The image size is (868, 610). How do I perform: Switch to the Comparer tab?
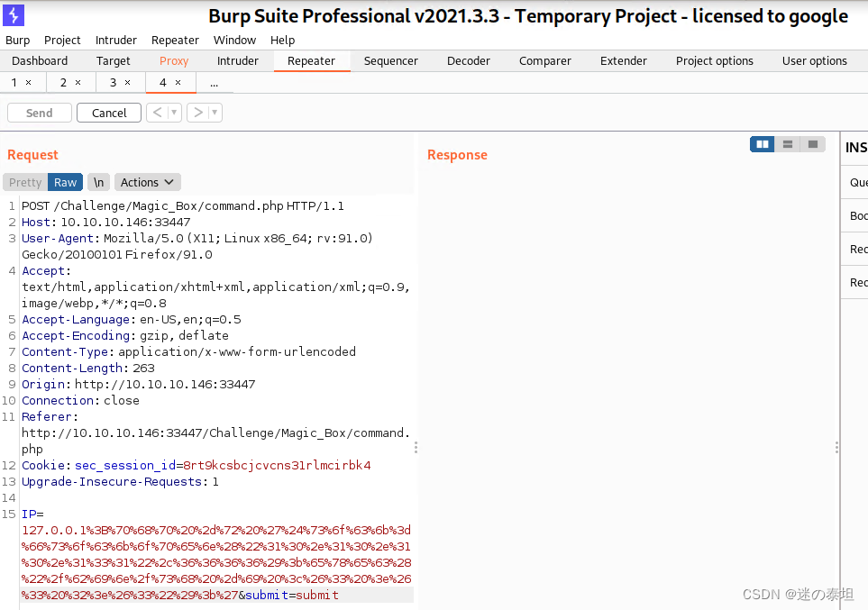click(x=544, y=61)
